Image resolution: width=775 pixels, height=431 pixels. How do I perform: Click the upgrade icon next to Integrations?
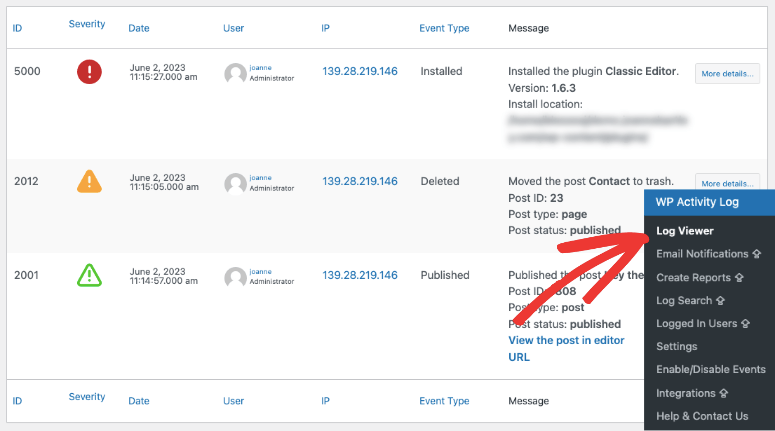click(724, 393)
